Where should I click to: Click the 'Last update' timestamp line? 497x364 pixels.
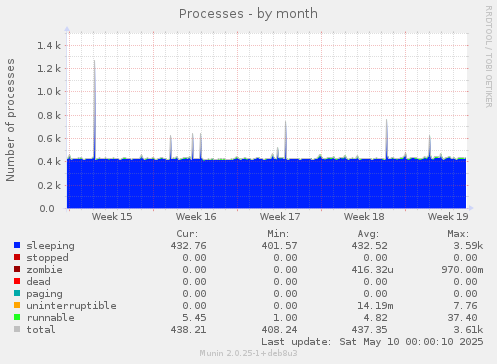(x=372, y=342)
